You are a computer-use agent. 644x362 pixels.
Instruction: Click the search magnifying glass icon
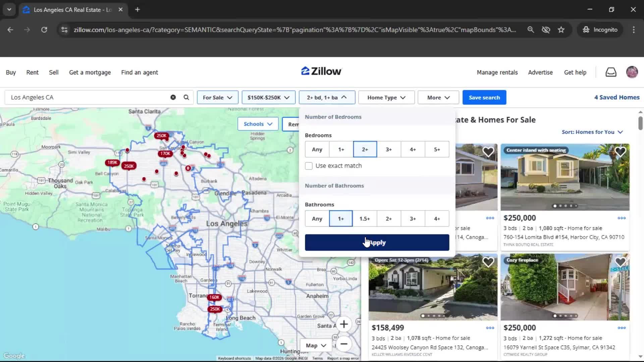click(186, 97)
